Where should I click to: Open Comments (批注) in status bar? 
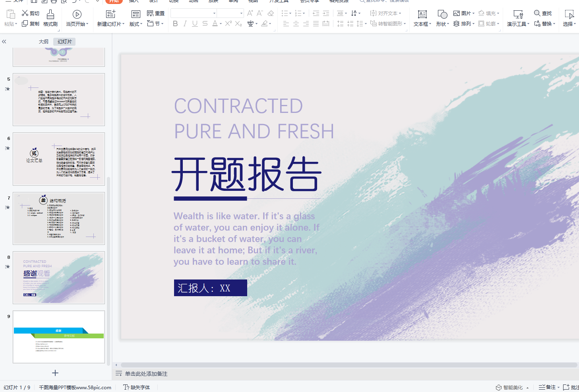[x=571, y=387]
